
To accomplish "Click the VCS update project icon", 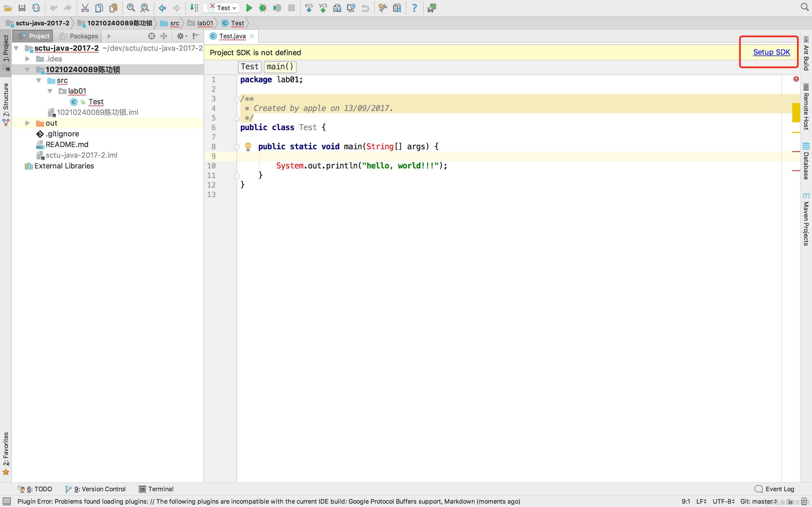I will (x=309, y=8).
